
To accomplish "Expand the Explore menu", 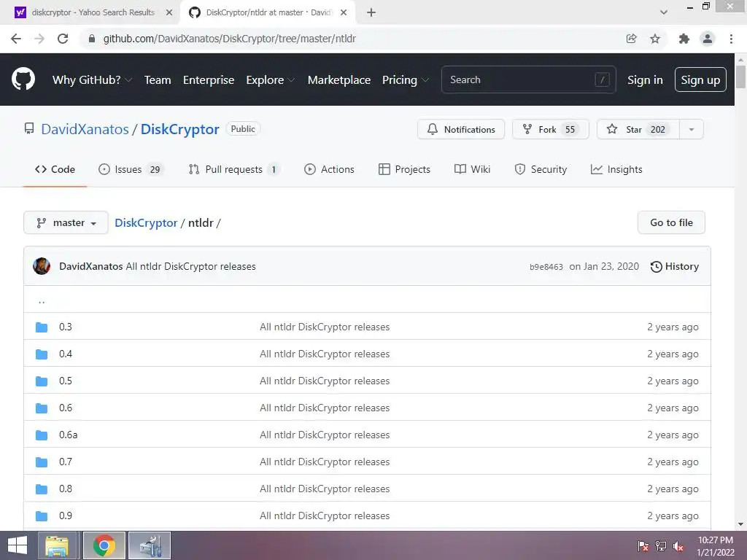I will tap(270, 80).
